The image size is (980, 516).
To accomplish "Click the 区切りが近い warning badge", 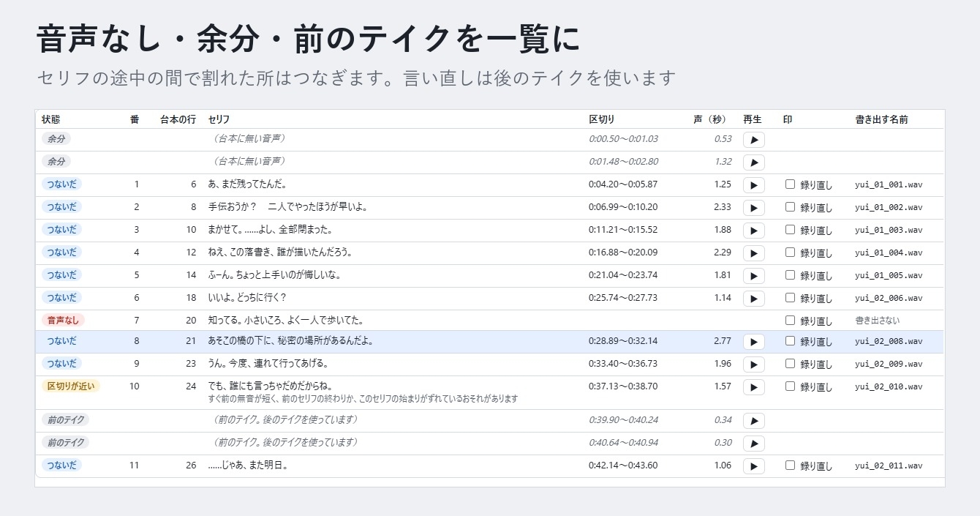I will pos(71,386).
